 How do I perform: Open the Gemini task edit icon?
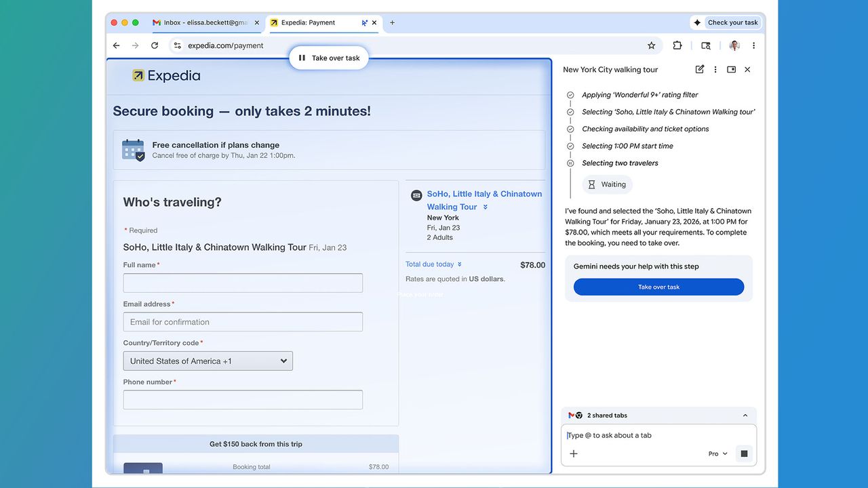699,69
